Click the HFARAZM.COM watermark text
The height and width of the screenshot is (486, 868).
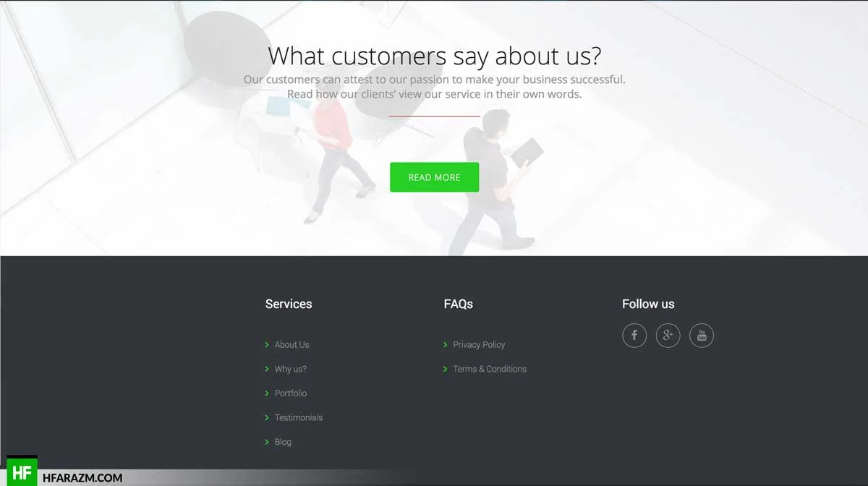click(82, 478)
